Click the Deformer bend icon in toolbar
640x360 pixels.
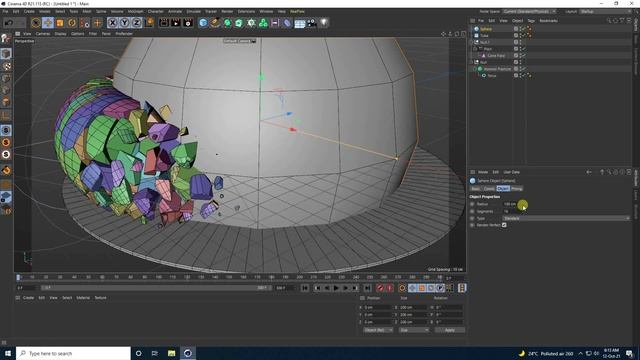287,23
